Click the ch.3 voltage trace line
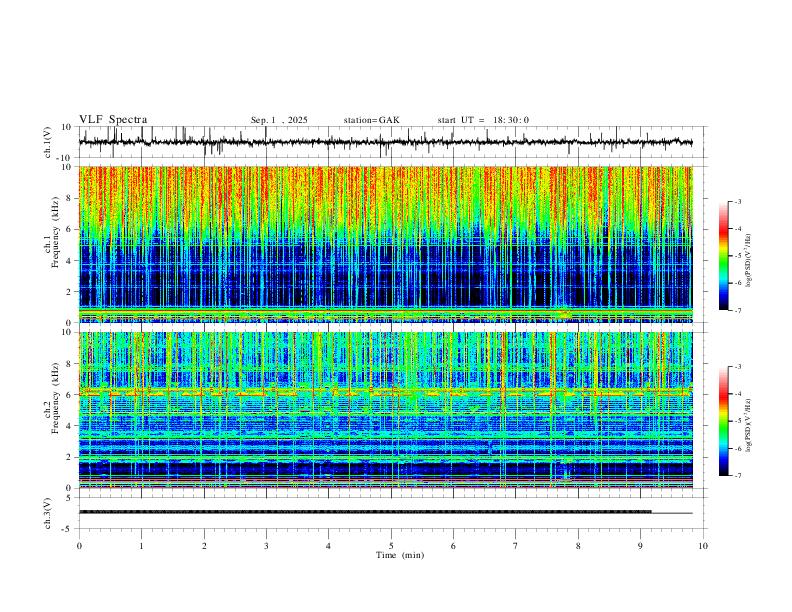The width and height of the screenshot is (792, 612). [x=385, y=512]
